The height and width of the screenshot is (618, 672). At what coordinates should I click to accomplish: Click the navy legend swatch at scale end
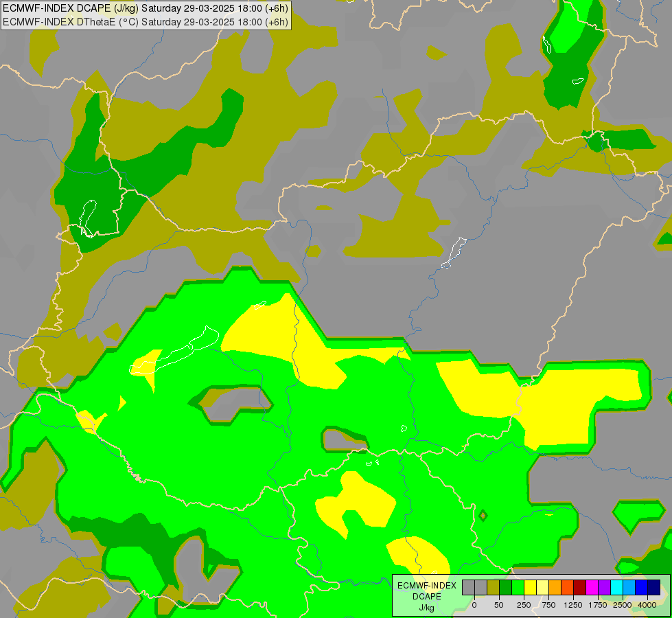click(654, 588)
